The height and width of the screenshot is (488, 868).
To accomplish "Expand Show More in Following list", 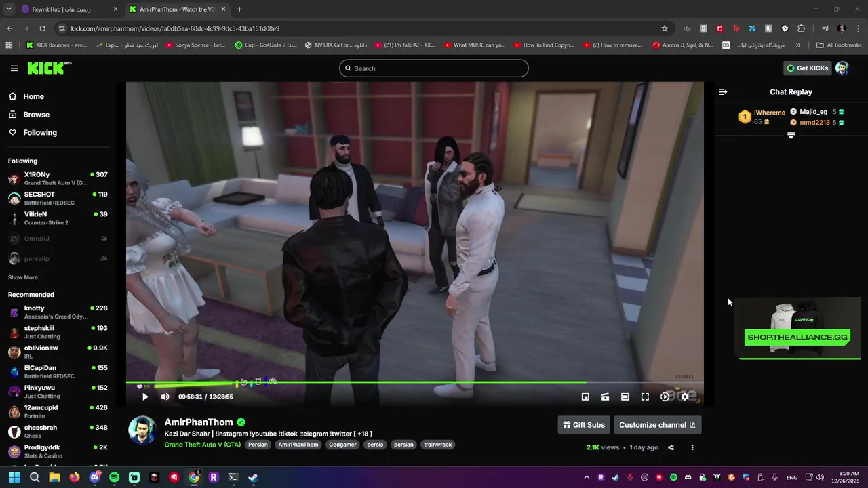I will [x=23, y=277].
